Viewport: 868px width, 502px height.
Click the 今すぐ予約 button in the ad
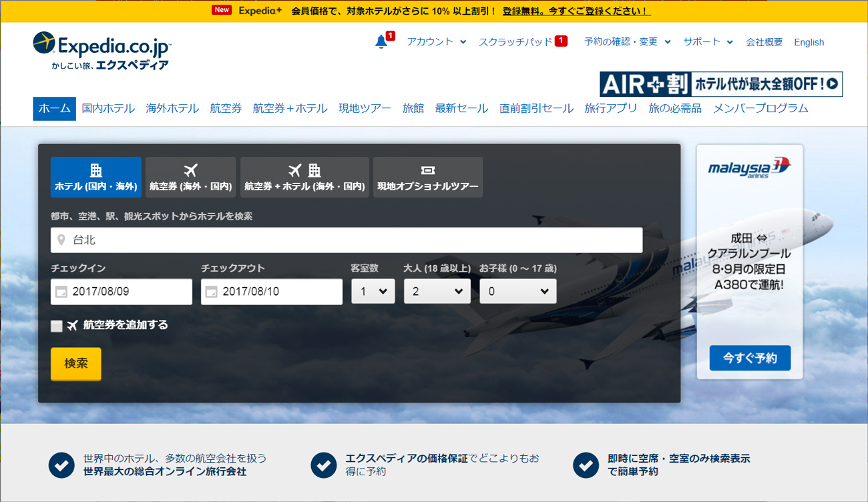pyautogui.click(x=750, y=358)
